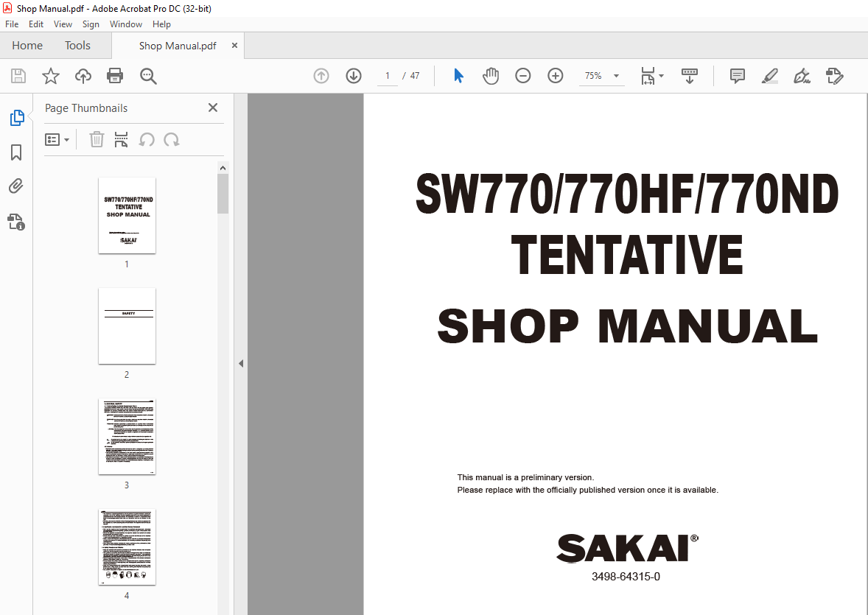Open the Find text magnifier icon
Image resolution: width=868 pixels, height=615 pixels.
[x=148, y=76]
